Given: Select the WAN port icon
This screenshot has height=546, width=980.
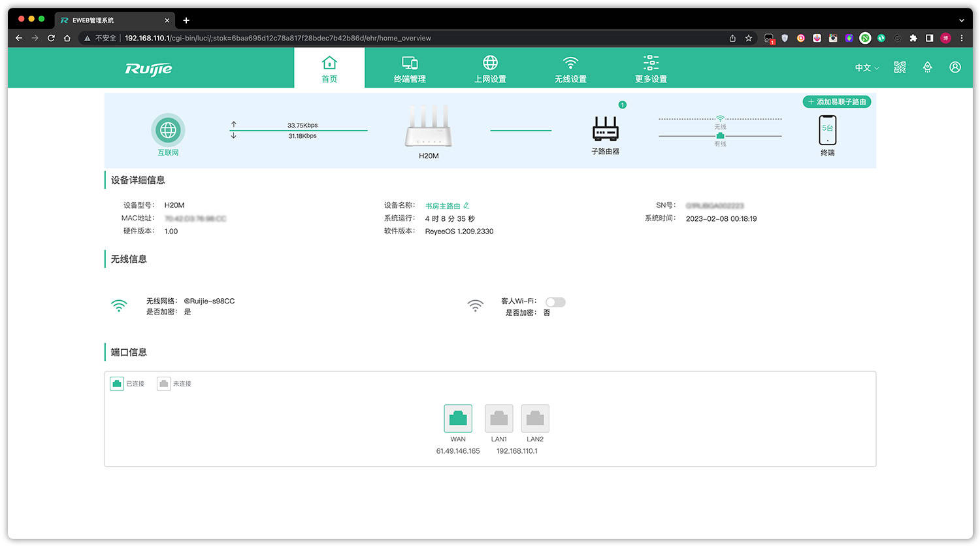Looking at the screenshot, I should pyautogui.click(x=458, y=418).
